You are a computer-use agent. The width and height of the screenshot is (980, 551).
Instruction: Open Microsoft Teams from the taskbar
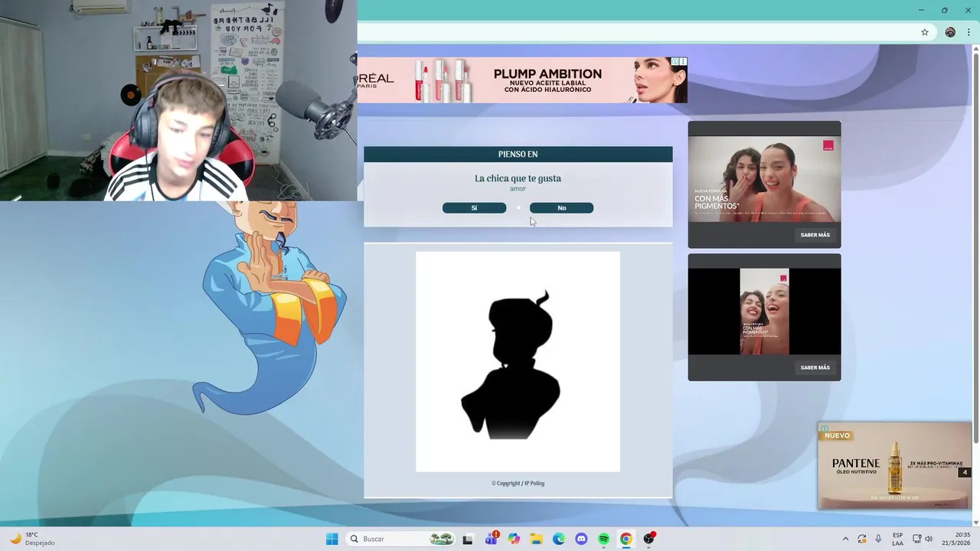coord(491,539)
